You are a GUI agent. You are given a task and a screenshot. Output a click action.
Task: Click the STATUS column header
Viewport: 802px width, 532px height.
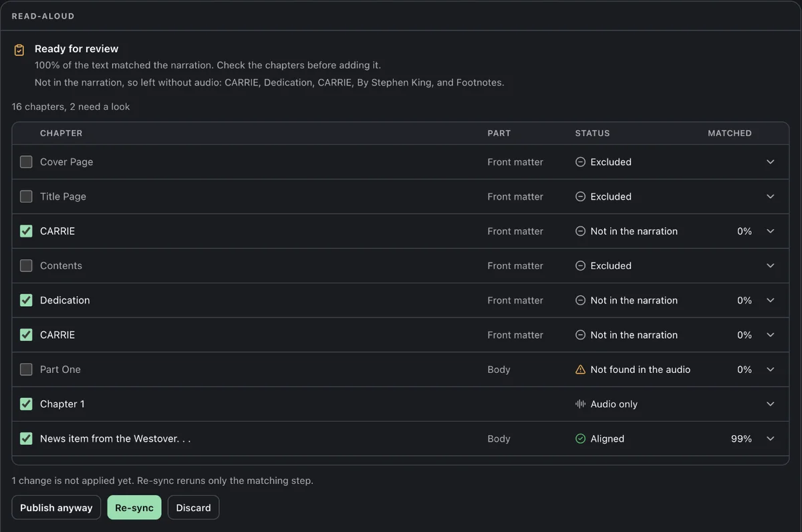(x=593, y=133)
